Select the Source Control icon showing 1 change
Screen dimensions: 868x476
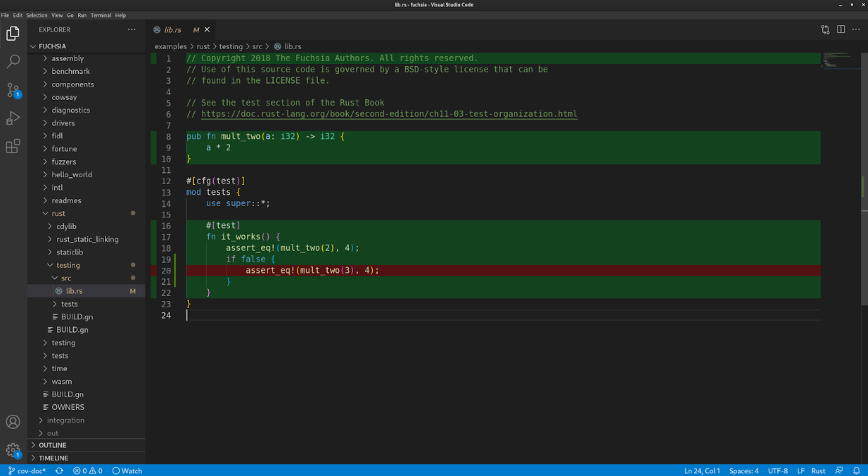(x=13, y=90)
